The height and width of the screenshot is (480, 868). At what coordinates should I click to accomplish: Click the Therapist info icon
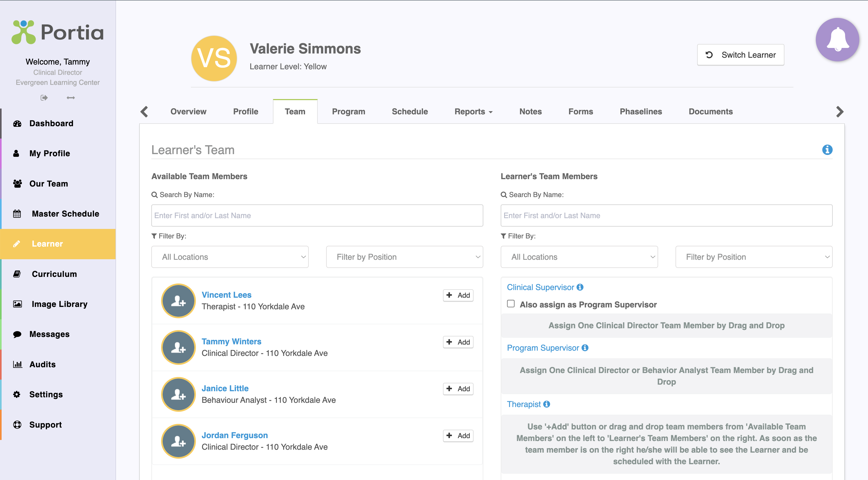click(547, 404)
